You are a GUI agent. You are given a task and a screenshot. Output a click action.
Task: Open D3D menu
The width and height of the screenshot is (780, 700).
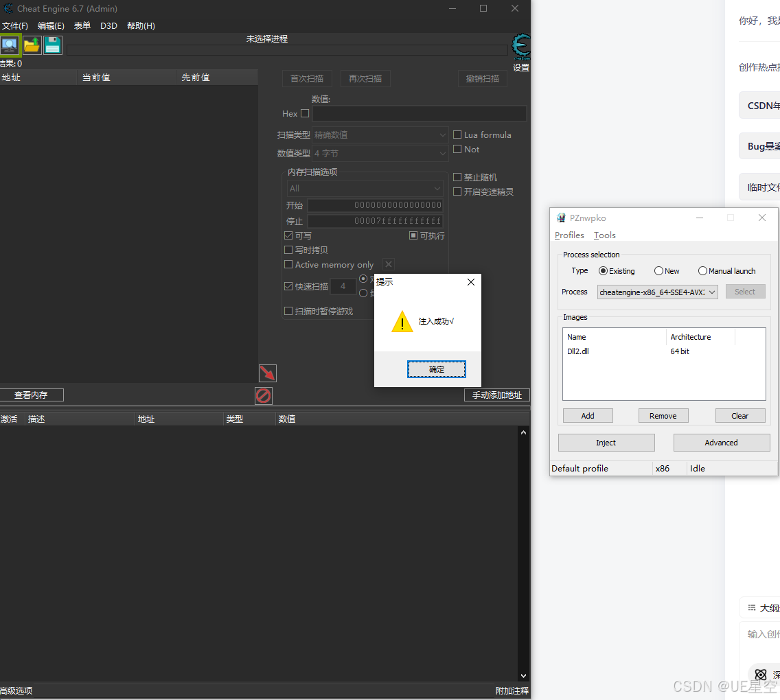tap(108, 26)
